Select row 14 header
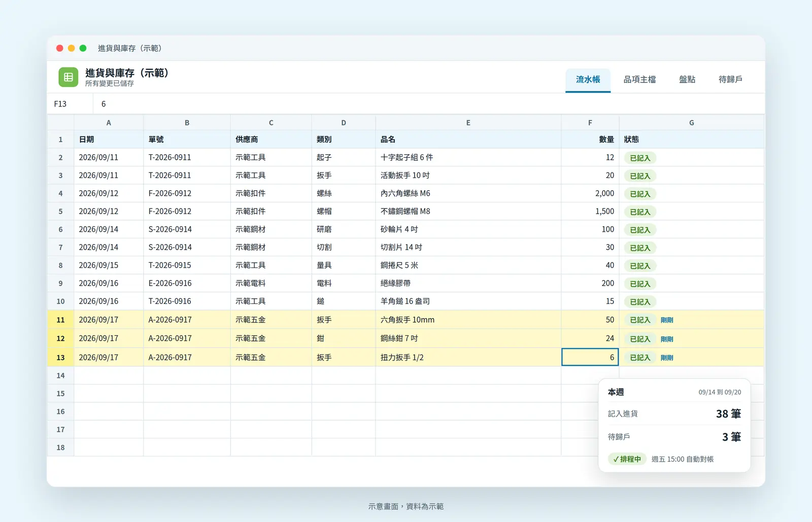The image size is (812, 522). 60,375
